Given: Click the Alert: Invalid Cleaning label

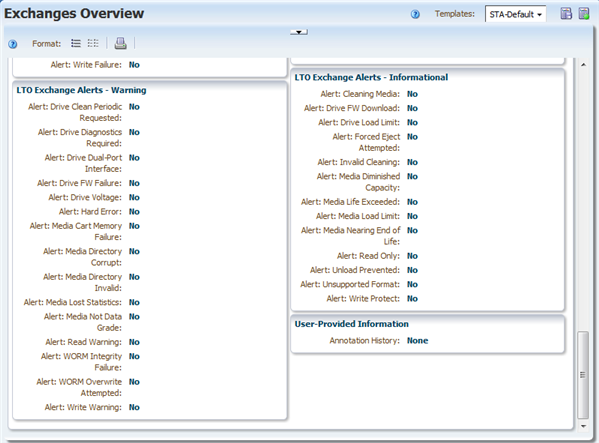Looking at the screenshot, I should [x=358, y=162].
